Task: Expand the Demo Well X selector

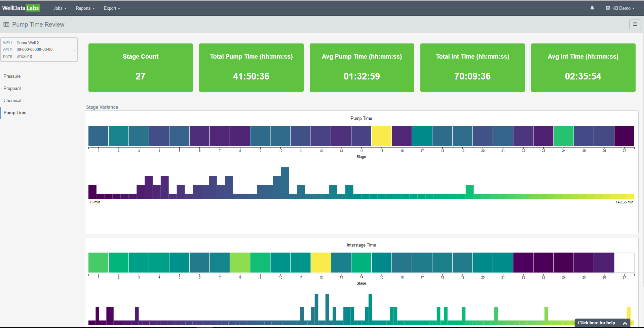Action: (39, 50)
